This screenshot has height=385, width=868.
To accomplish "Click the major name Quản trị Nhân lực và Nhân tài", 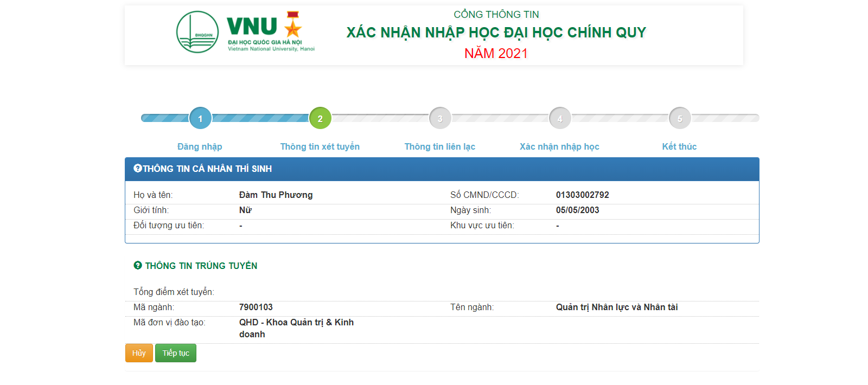I will [617, 307].
